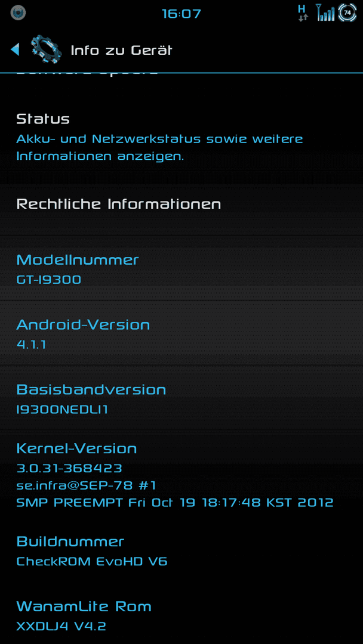Tap the back arrow in the header
Image resolution: width=363 pixels, height=644 pixels.
(x=15, y=49)
